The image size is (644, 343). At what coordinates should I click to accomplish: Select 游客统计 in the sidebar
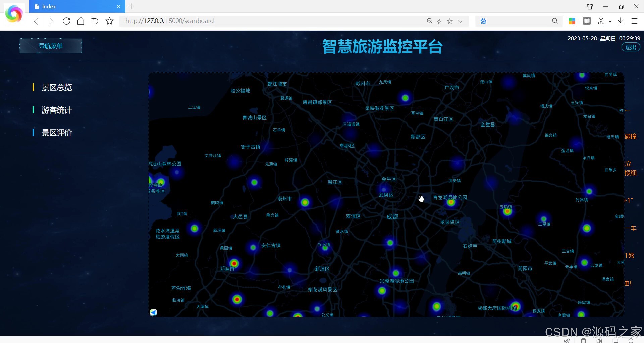pyautogui.click(x=57, y=110)
